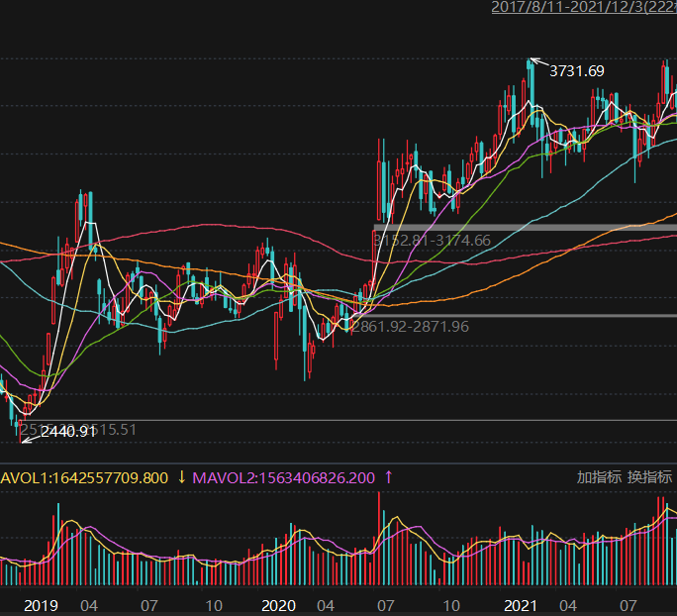Click the purple up arrow beside MAVOL2
Screen dimensions: 677x616
point(388,477)
